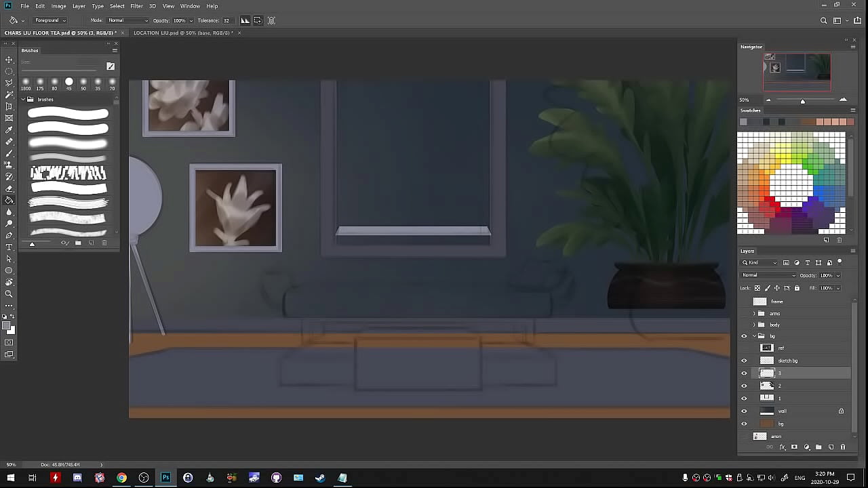Select the Horizontal Type tool

click(x=9, y=247)
